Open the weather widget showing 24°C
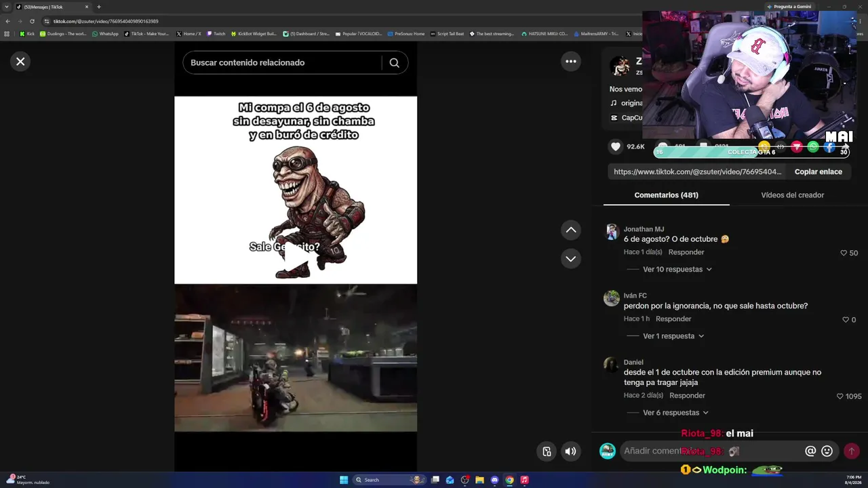 [28, 480]
